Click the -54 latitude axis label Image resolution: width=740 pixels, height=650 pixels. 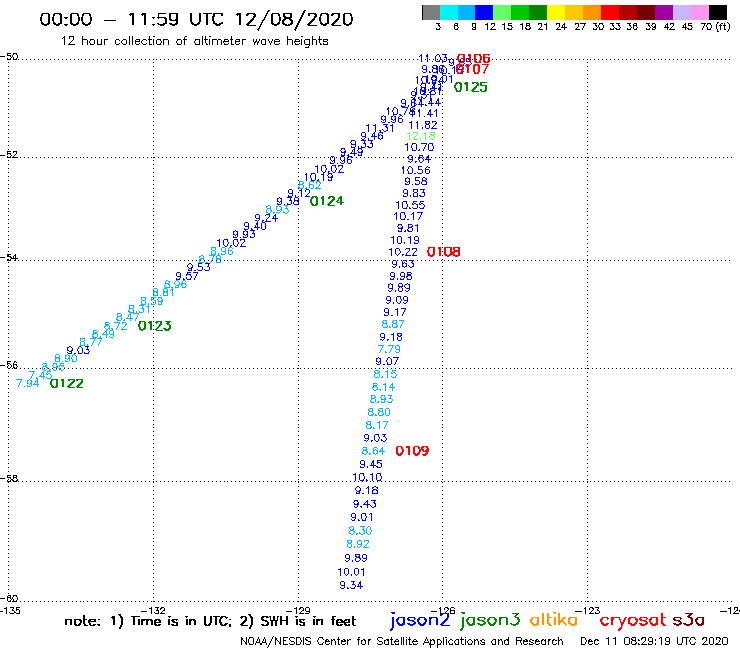pos(9,257)
